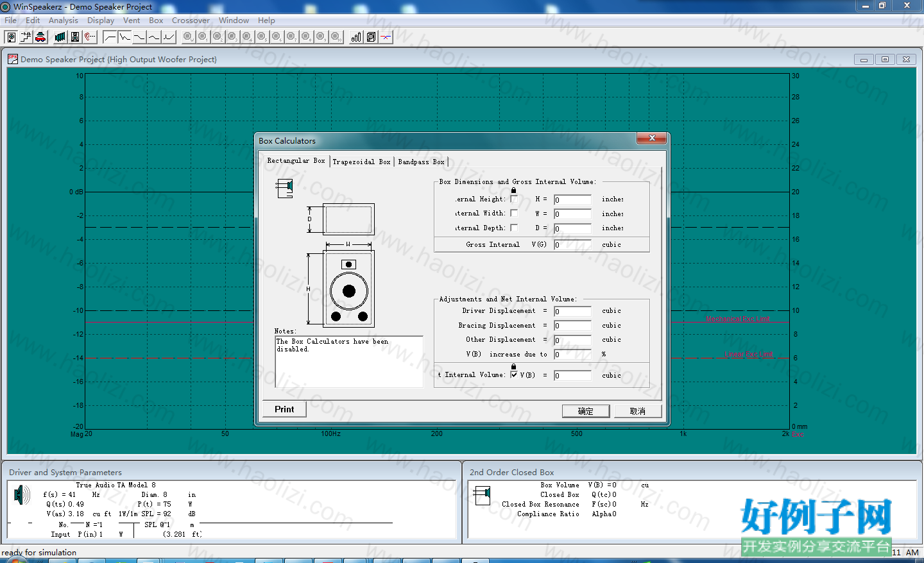Select the first response curve toolbar icon
The width and height of the screenshot is (924, 563).
pyautogui.click(x=110, y=37)
